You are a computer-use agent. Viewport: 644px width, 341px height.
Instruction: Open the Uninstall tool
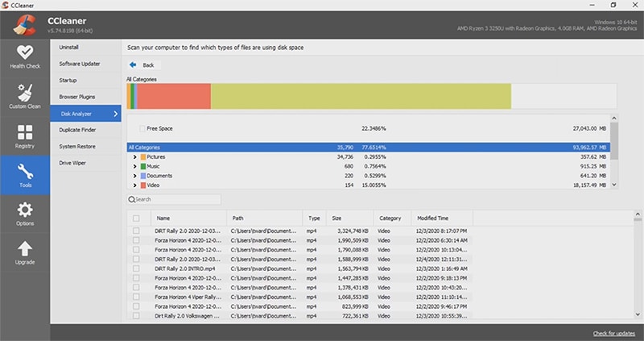point(85,48)
